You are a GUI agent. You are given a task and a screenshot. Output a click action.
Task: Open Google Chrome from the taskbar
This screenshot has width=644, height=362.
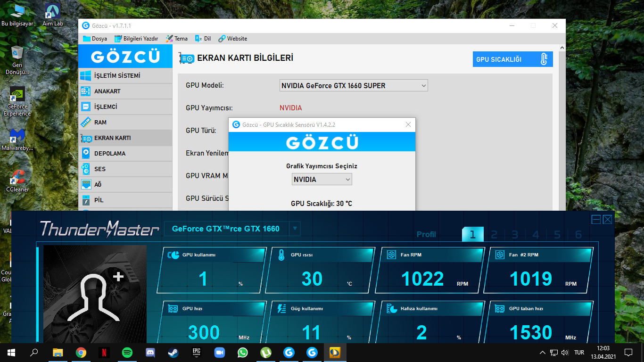pyautogui.click(x=81, y=352)
